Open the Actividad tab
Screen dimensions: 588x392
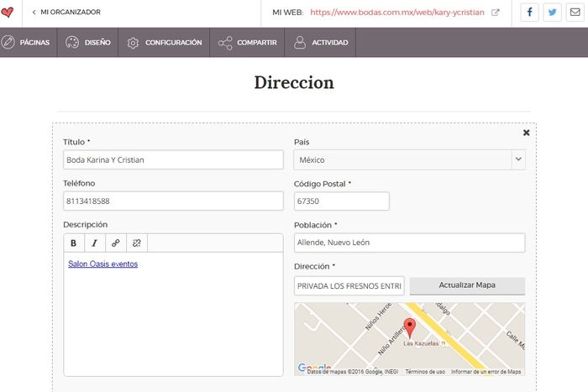[x=320, y=42]
